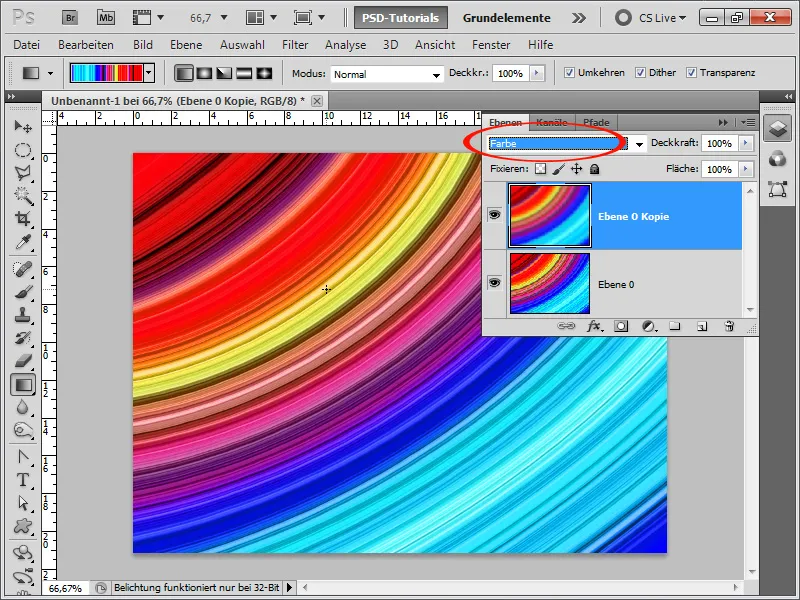Open Deckkr. opacity slider arrow

pos(536,73)
